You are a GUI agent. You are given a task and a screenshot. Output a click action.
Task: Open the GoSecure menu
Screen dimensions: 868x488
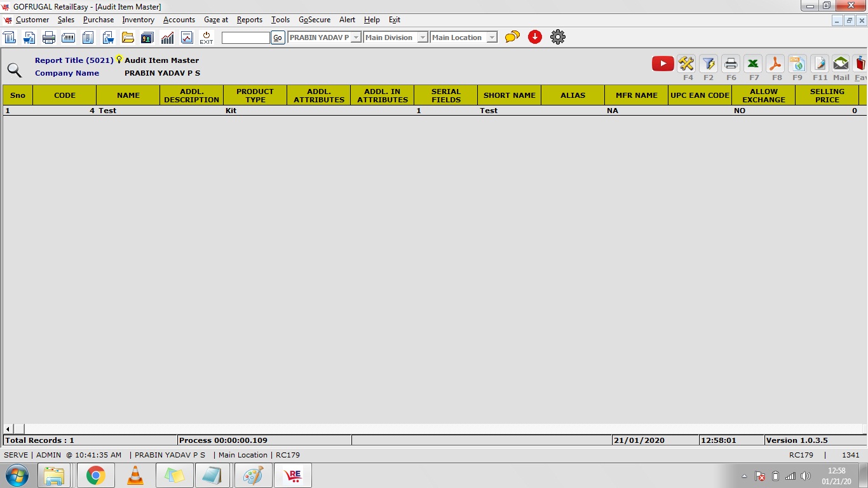[x=315, y=20]
